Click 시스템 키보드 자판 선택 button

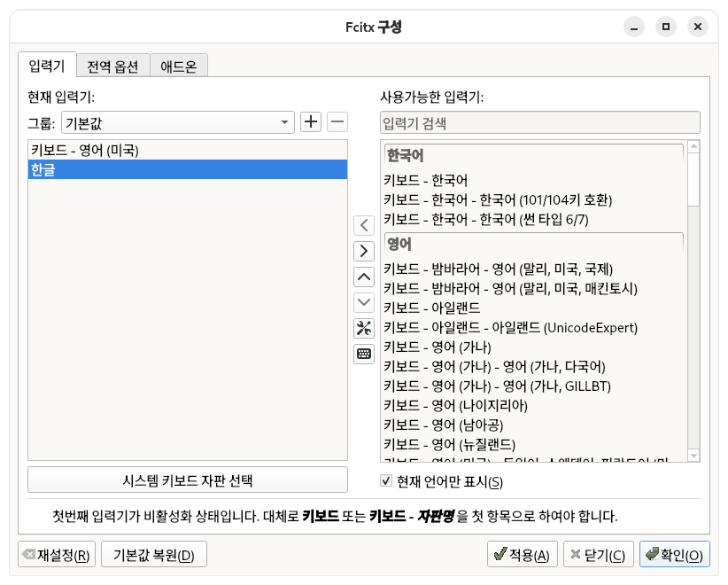(188, 480)
